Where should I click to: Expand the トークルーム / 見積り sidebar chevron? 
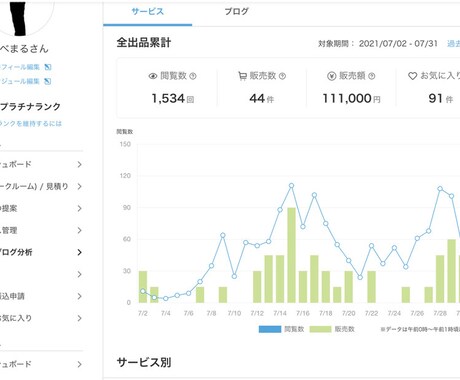click(79, 186)
